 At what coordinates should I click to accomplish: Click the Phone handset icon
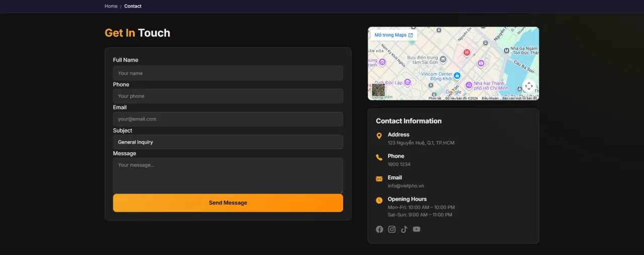(x=379, y=158)
